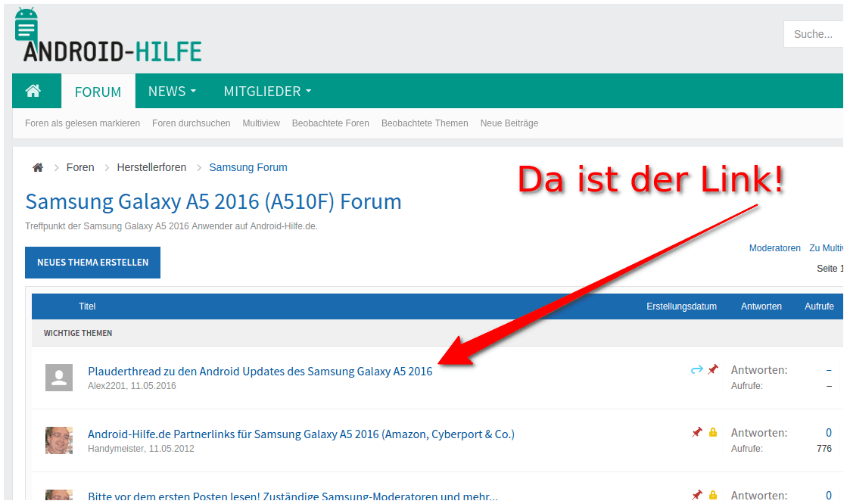
Task: Open Handymeister's avatar on Partnerlinks thread
Action: point(59,440)
